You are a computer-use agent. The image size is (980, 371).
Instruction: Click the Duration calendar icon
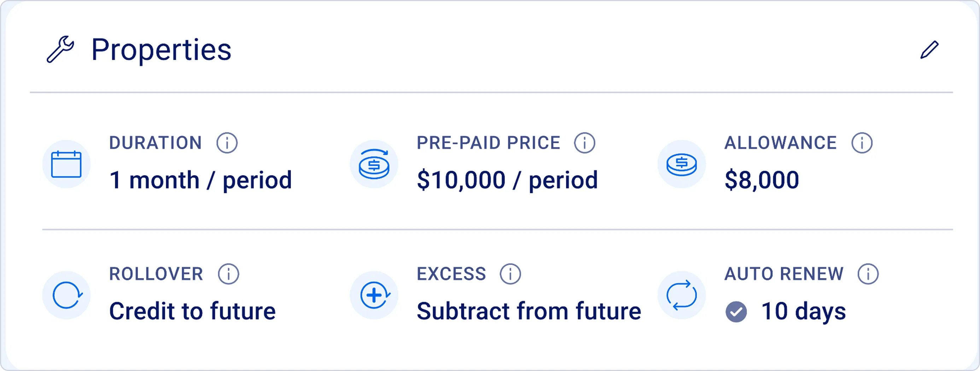coord(66,164)
